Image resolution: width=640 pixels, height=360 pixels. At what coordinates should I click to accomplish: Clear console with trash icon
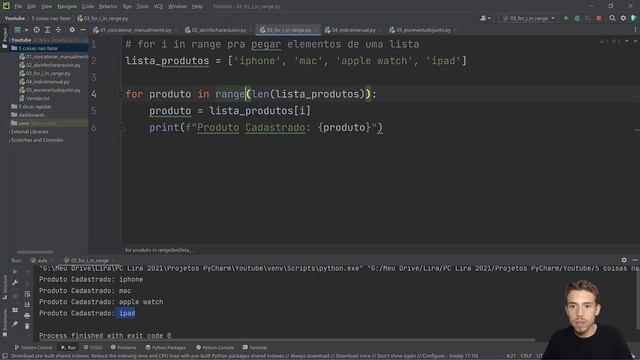coord(27,326)
